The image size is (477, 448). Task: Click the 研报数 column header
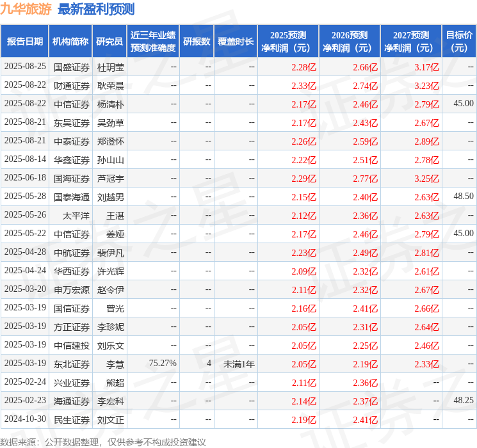(197, 42)
